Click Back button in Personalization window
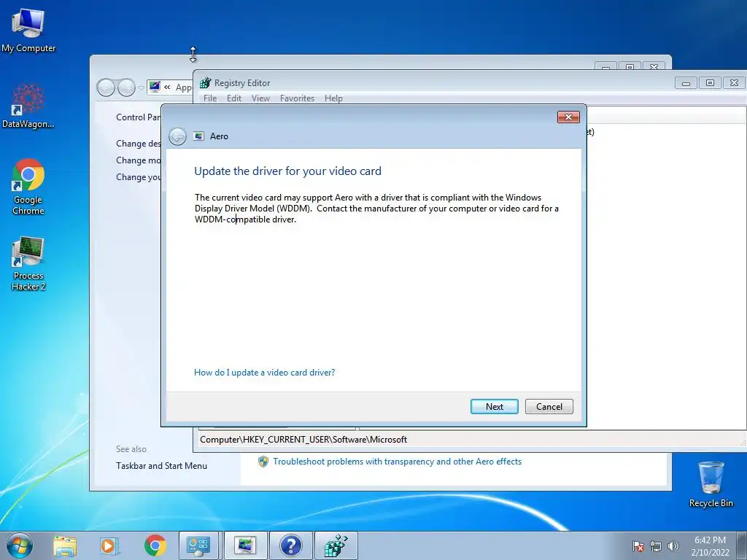This screenshot has height=560, width=747. [106, 87]
